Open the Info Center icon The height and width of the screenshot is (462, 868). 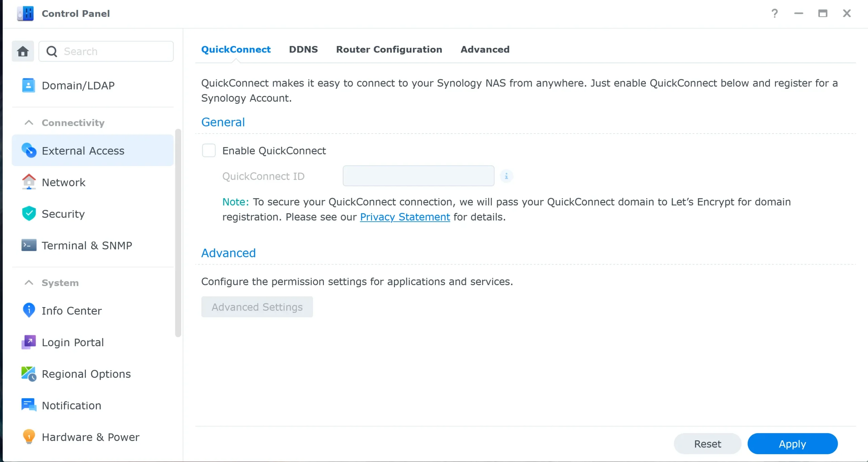(x=29, y=310)
